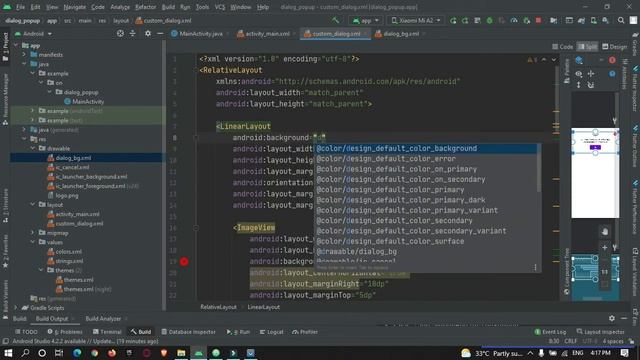The width and height of the screenshot is (640, 360).
Task: Collapse the values folder
Action: tap(33, 242)
